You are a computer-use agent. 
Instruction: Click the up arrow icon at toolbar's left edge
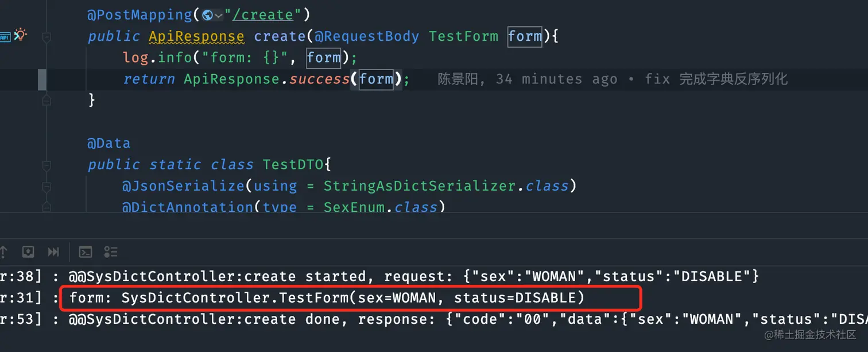click(3, 252)
